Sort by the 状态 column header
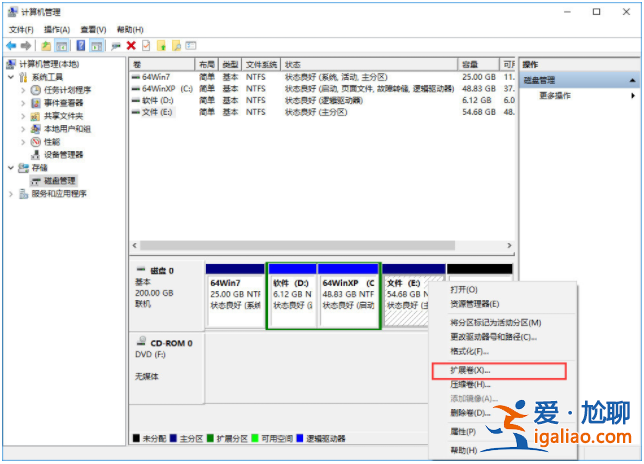This screenshot has height=464, width=644. pyautogui.click(x=369, y=64)
